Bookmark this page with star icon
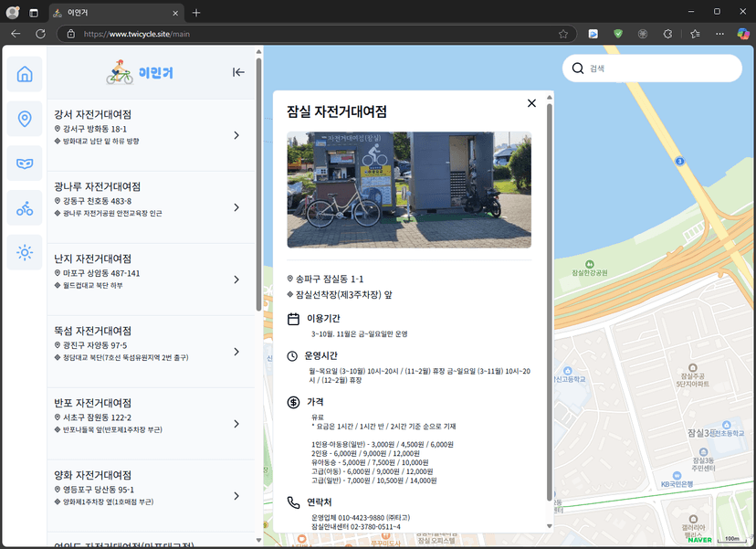Screen dimensions: 756x549 563,34
